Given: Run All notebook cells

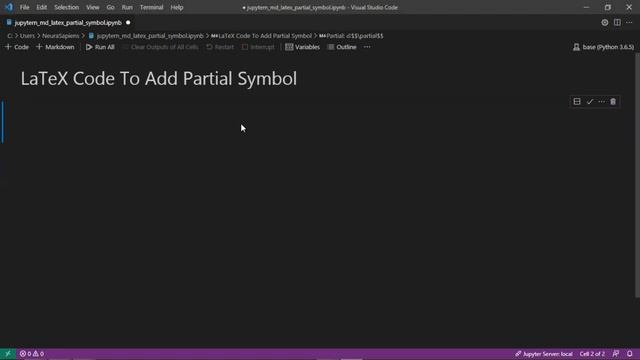Looking at the screenshot, I should click(x=100, y=47).
